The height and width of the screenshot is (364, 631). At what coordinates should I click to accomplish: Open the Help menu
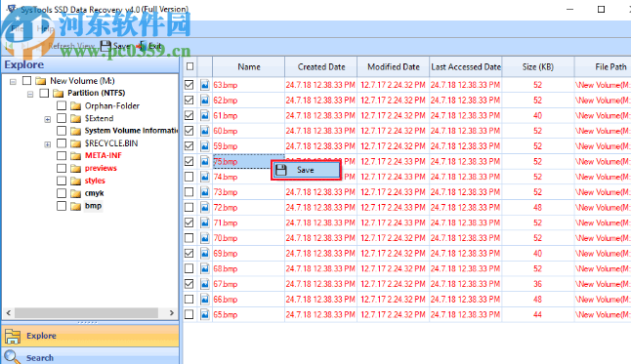[45, 28]
